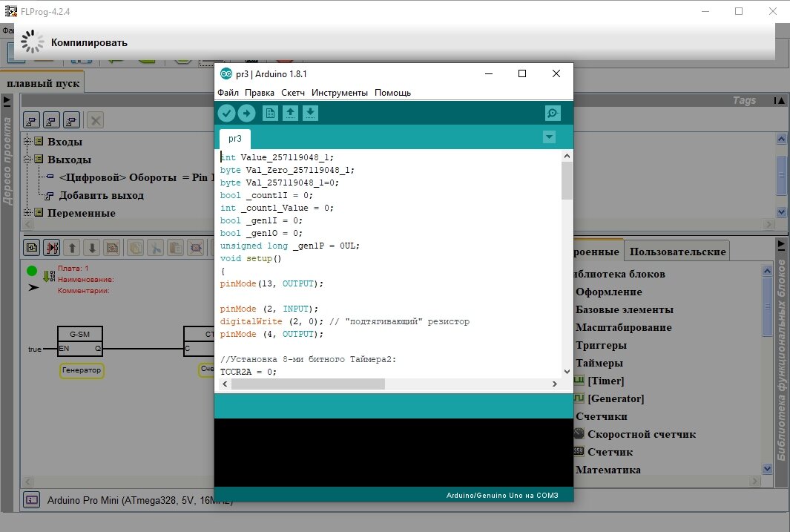This screenshot has width=790, height=532.
Task: Click left arrow of code editor horizontal scrollbar
Action: coord(225,384)
